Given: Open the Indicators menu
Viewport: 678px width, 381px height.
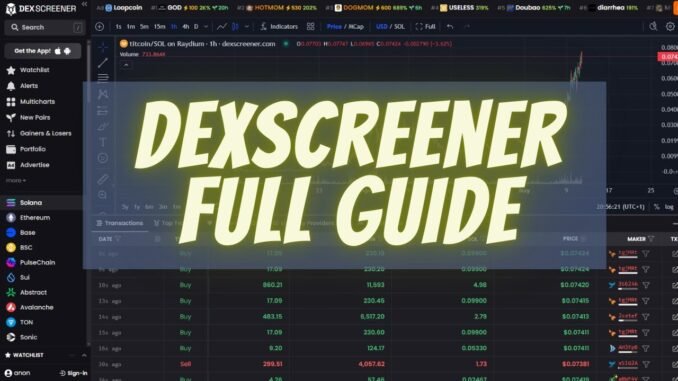Looking at the screenshot, I should point(279,27).
